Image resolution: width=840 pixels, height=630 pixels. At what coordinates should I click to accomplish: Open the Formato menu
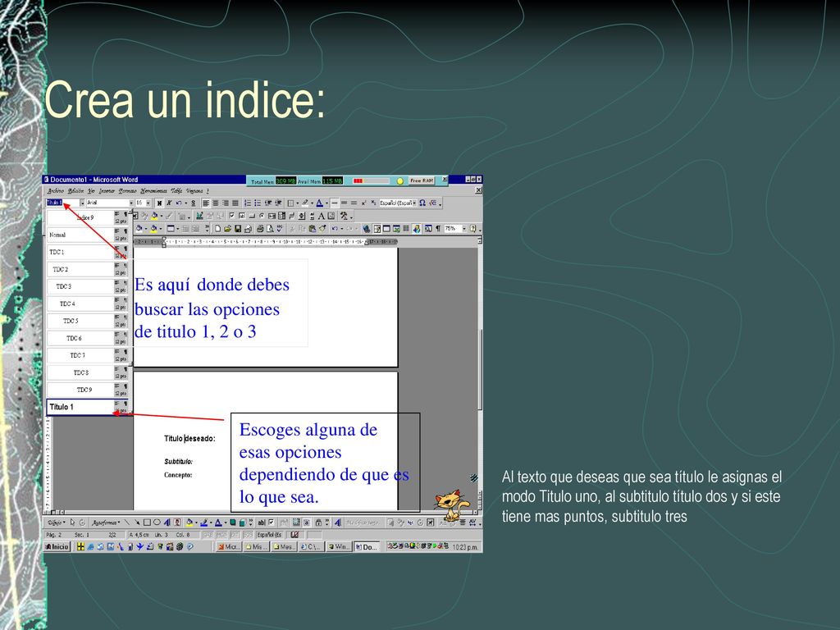click(x=127, y=190)
